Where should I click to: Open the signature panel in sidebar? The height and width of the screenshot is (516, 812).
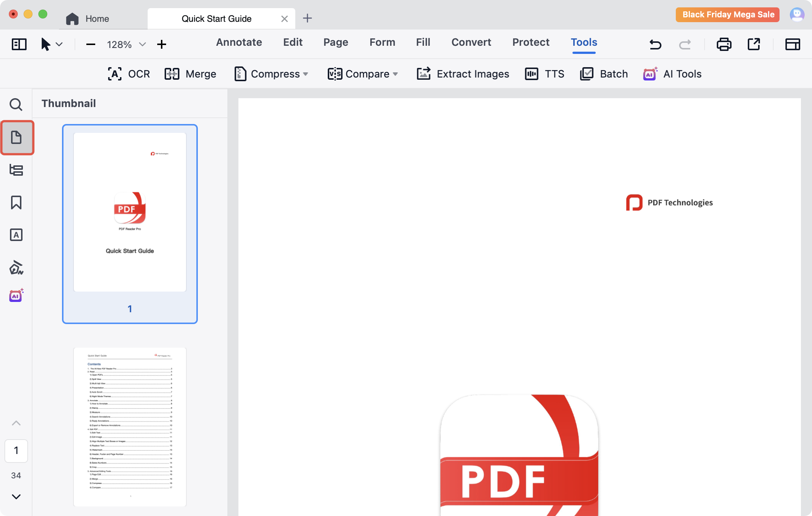pyautogui.click(x=16, y=268)
